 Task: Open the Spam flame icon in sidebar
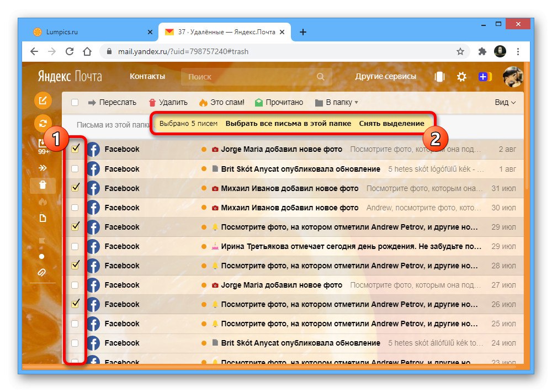point(43,202)
